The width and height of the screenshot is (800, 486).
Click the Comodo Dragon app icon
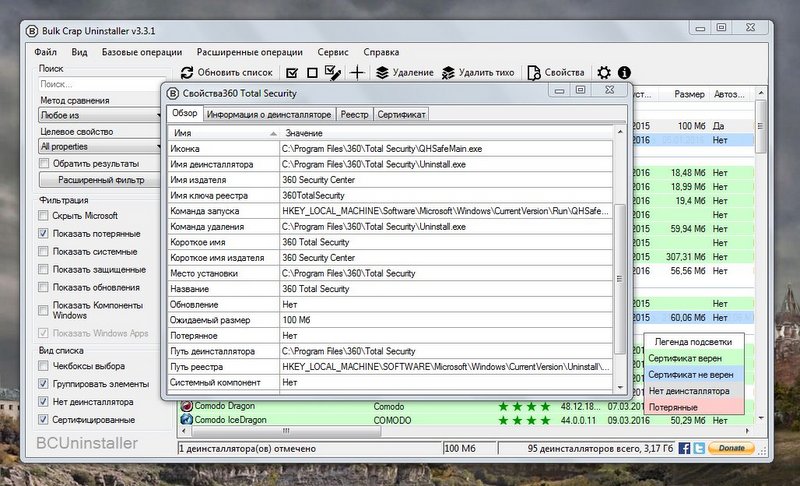(186, 406)
